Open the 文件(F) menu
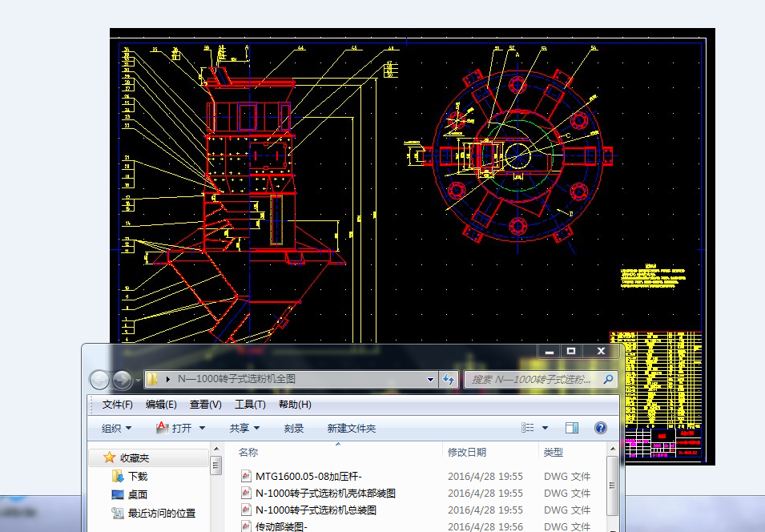 118,404
